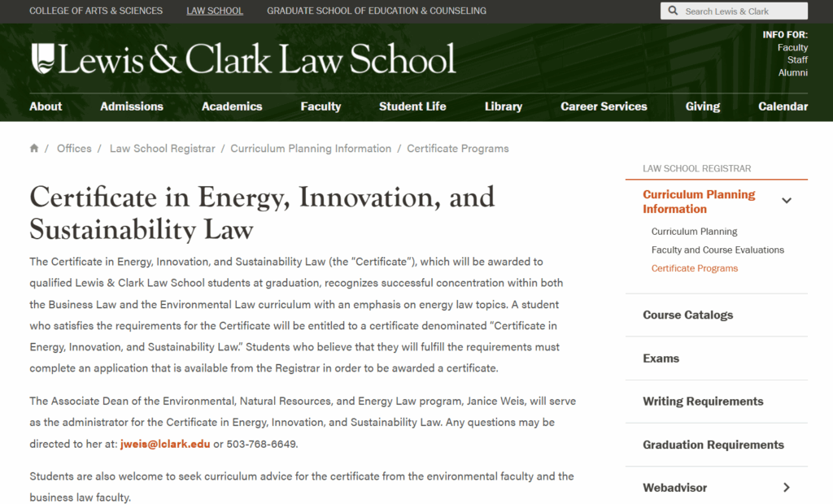Focus the Search Lewis & Clark field
This screenshot has width=833, height=504.
coord(735,11)
